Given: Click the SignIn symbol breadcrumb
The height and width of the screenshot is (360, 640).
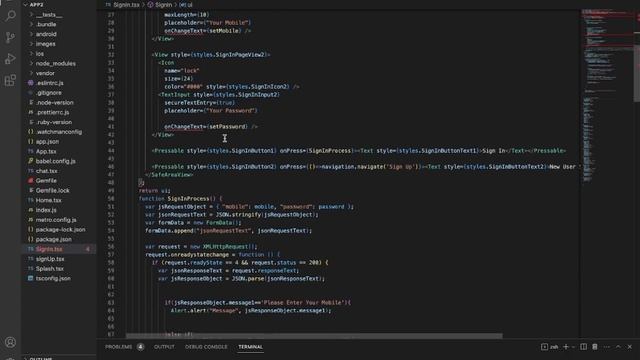Looking at the screenshot, I should coord(163,5).
